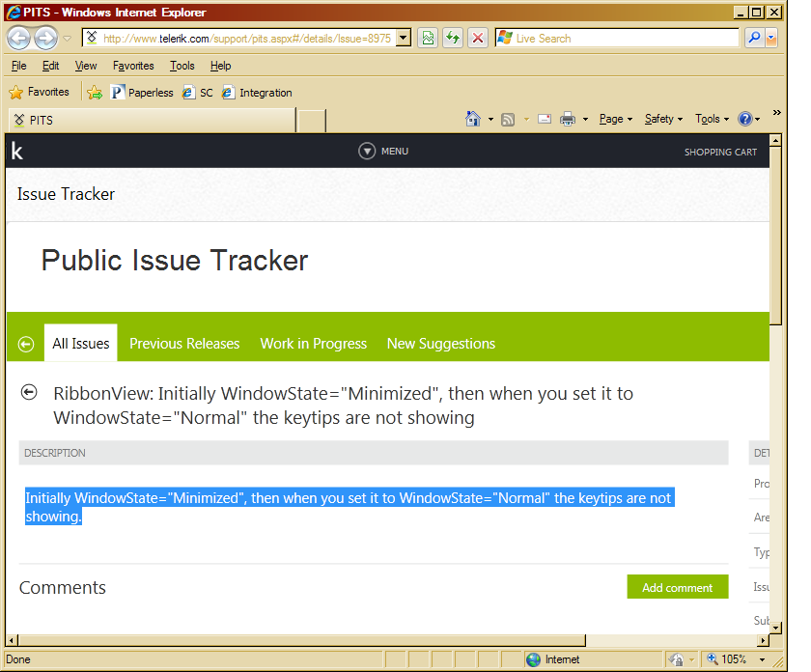Click the Comments heading
Screen dimensions: 811x672
click(63, 588)
